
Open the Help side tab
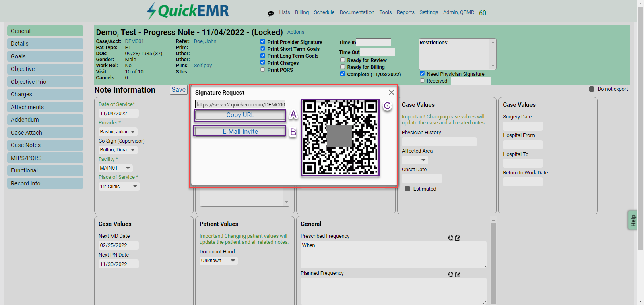pos(633,220)
